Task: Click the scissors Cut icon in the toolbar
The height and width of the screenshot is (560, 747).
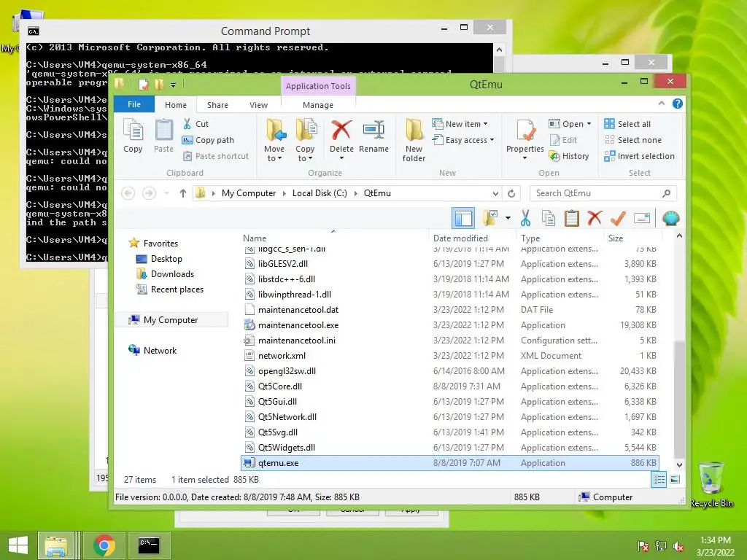Action: pos(525,218)
